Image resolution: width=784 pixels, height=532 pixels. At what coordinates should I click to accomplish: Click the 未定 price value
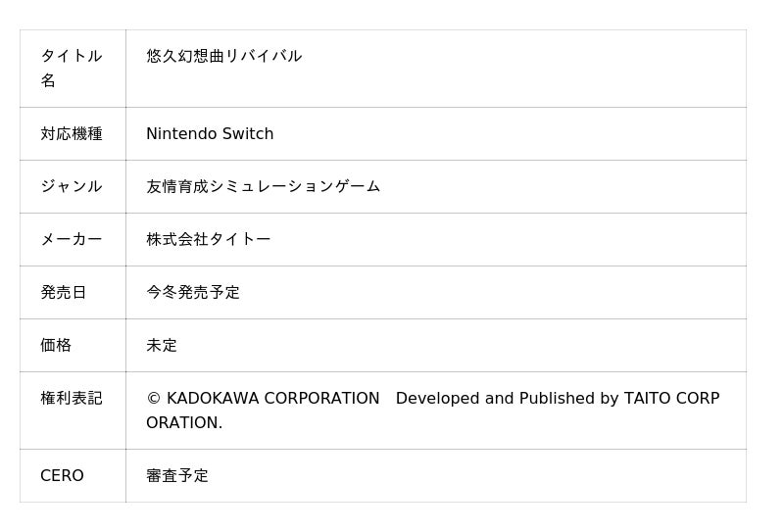(x=162, y=346)
